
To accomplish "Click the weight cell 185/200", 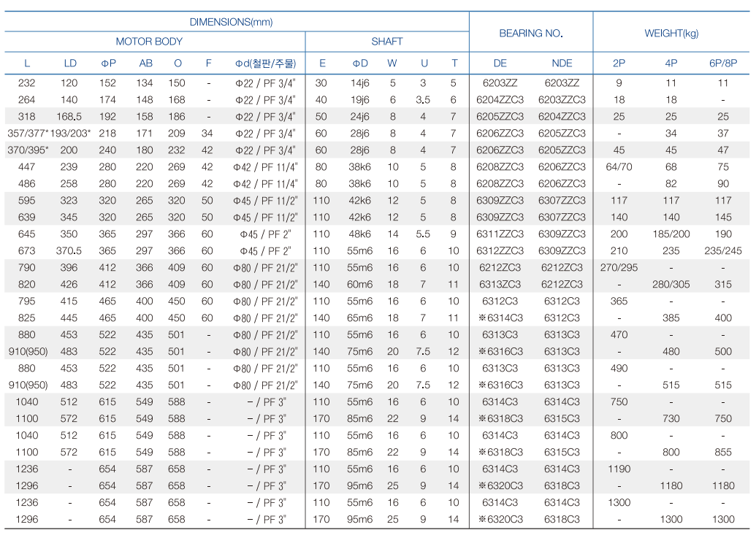I will pos(671,234).
